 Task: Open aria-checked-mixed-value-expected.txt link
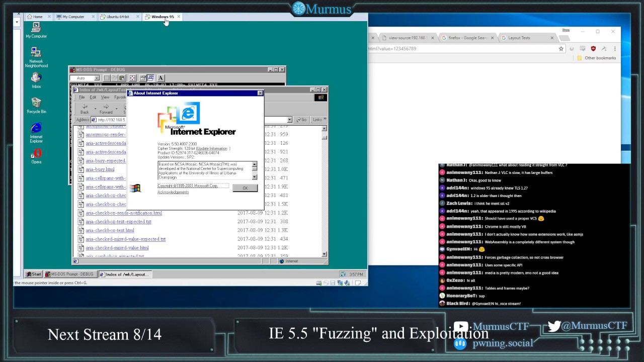pos(125,239)
